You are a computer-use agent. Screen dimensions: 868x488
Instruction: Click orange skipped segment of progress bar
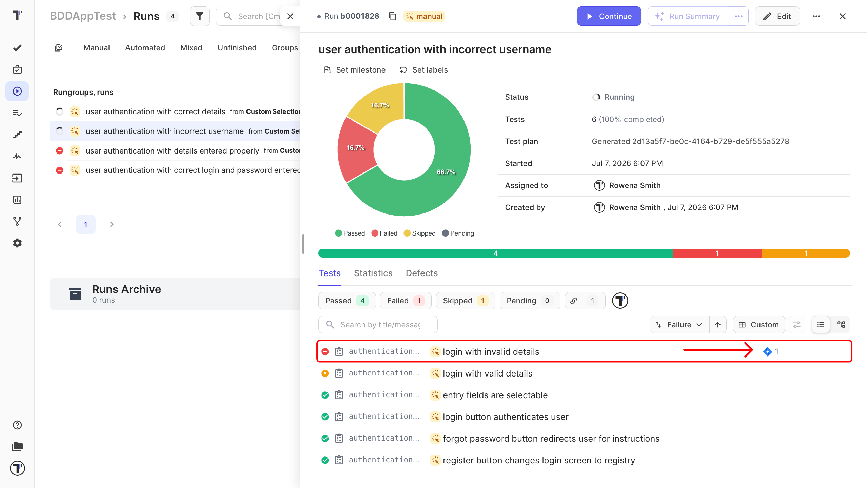[806, 253]
